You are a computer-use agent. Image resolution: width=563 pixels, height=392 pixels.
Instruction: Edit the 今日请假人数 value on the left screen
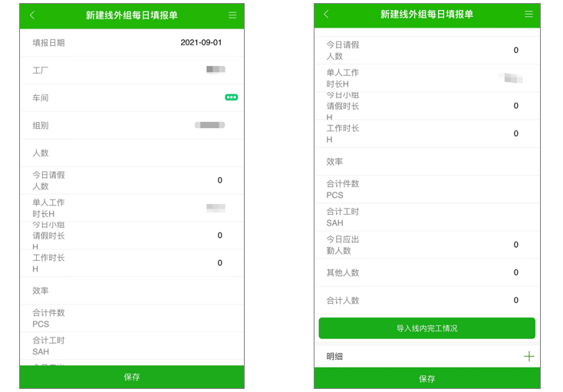coord(219,180)
